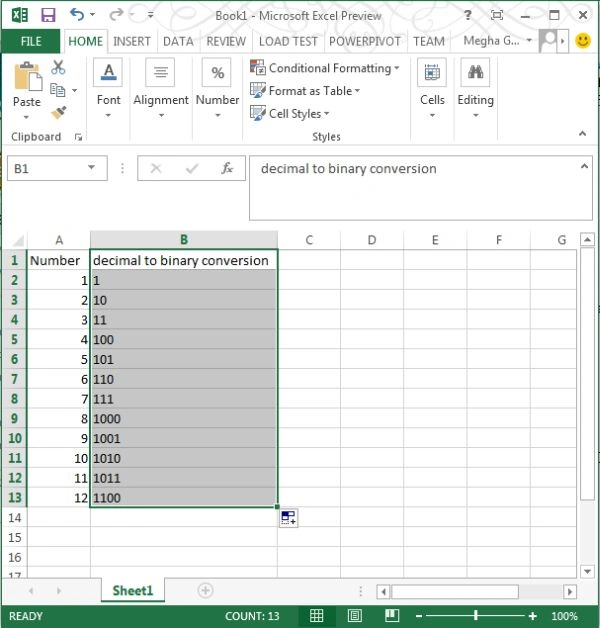This screenshot has width=600, height=628.
Task: Click the Redo arrow icon
Action: click(x=116, y=15)
